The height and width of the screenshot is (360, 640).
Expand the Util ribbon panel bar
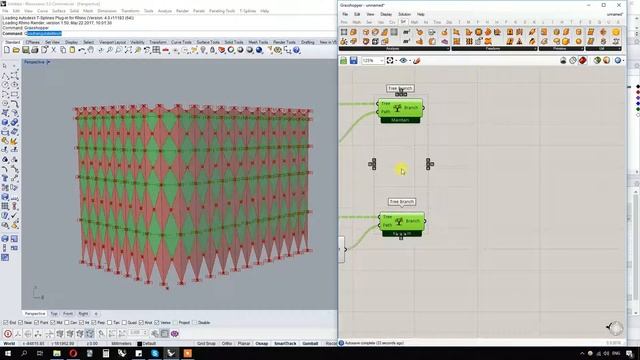(x=603, y=49)
